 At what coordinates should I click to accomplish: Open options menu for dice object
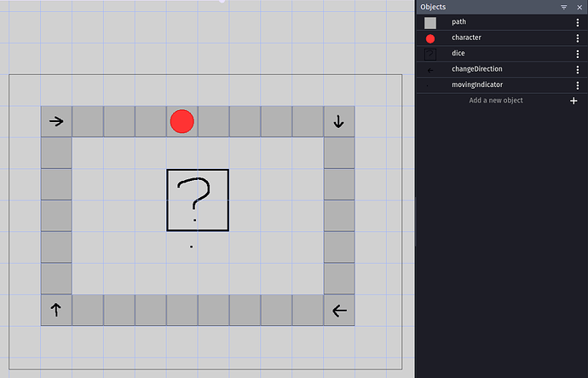(578, 54)
